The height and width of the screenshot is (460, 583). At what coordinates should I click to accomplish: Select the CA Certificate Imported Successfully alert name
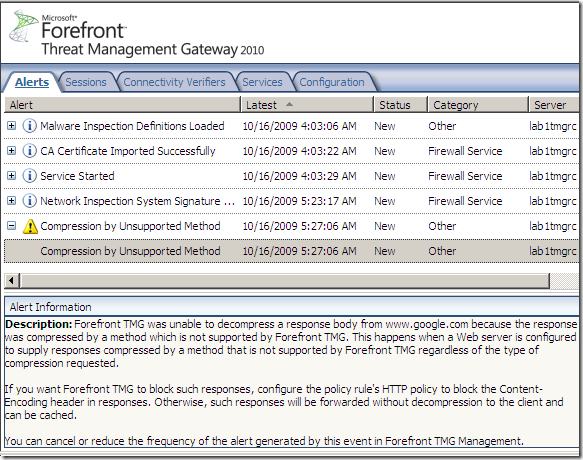tap(128, 151)
